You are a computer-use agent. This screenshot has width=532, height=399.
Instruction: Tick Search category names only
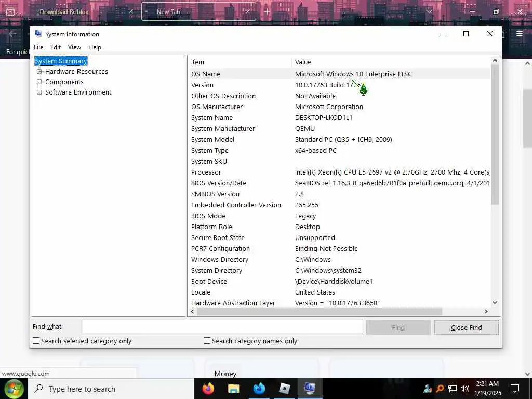click(207, 341)
